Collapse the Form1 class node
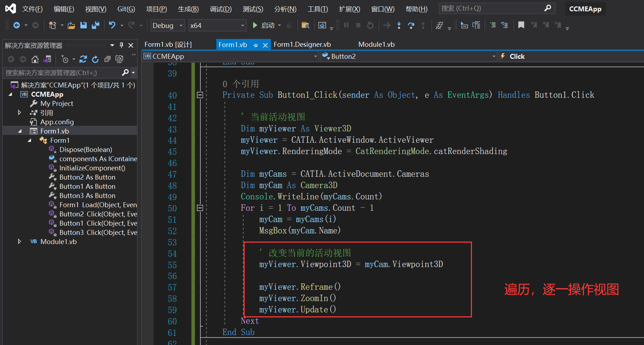Image resolution: width=644 pixels, height=345 pixels. (30, 140)
